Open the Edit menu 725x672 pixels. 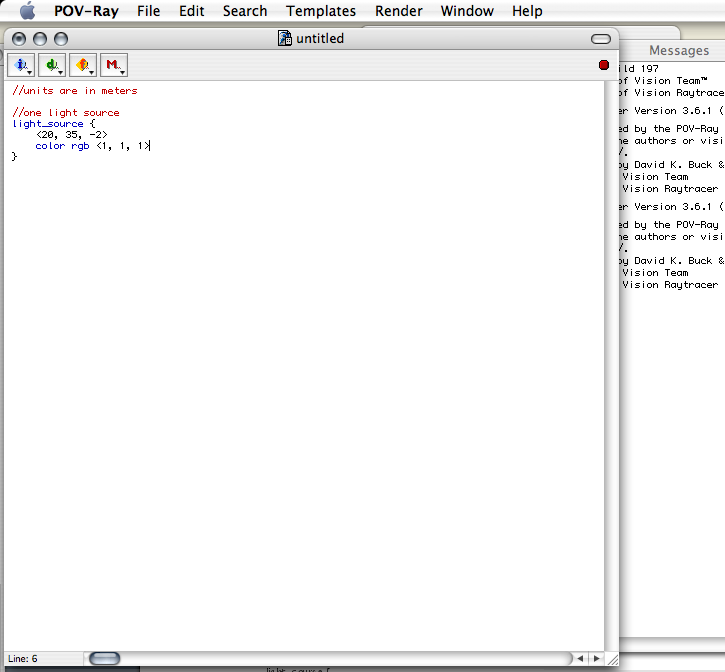coord(192,11)
